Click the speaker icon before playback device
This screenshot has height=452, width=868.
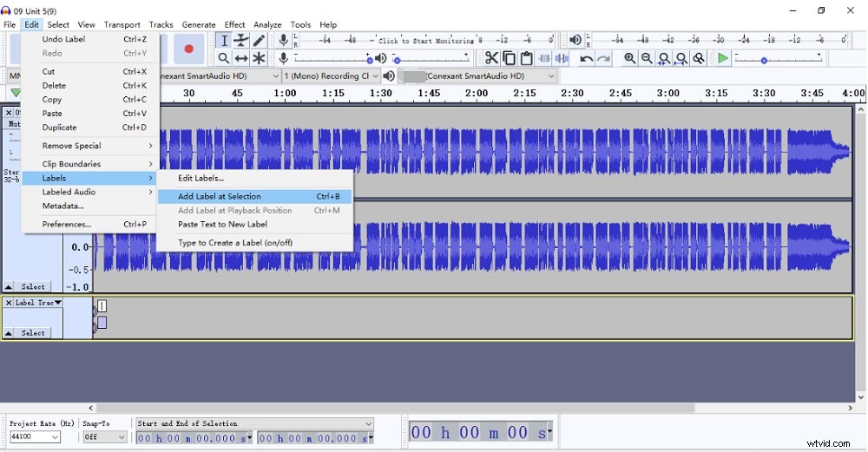[x=389, y=75]
